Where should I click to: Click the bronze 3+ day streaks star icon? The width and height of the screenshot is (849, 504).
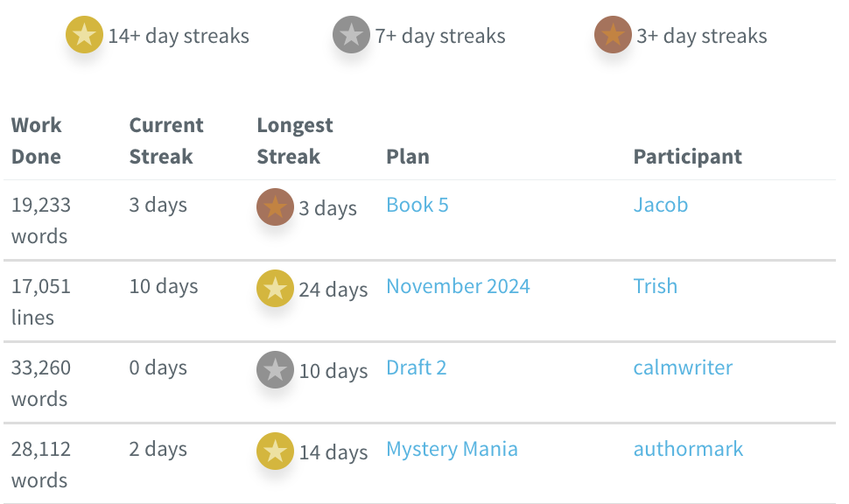(x=613, y=36)
